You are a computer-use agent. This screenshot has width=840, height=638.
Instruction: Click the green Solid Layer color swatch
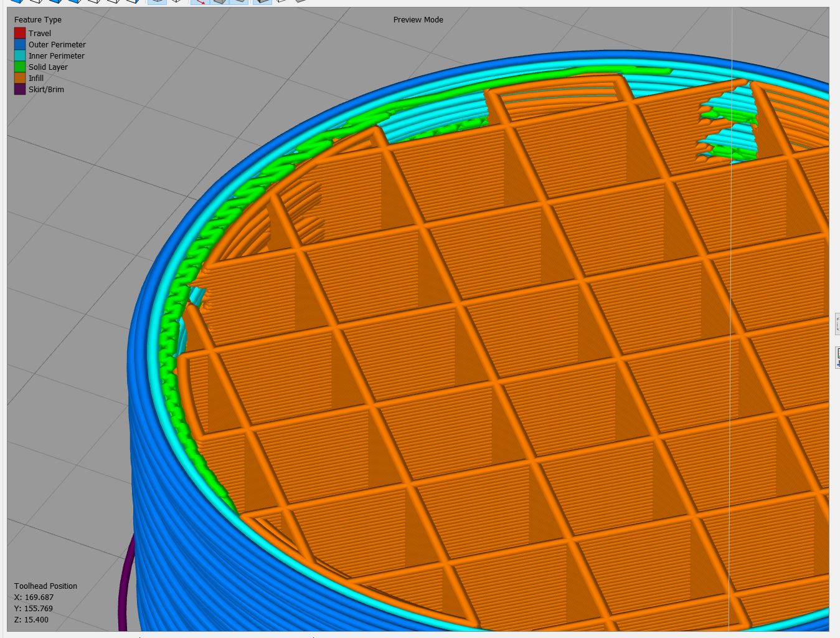coord(20,67)
